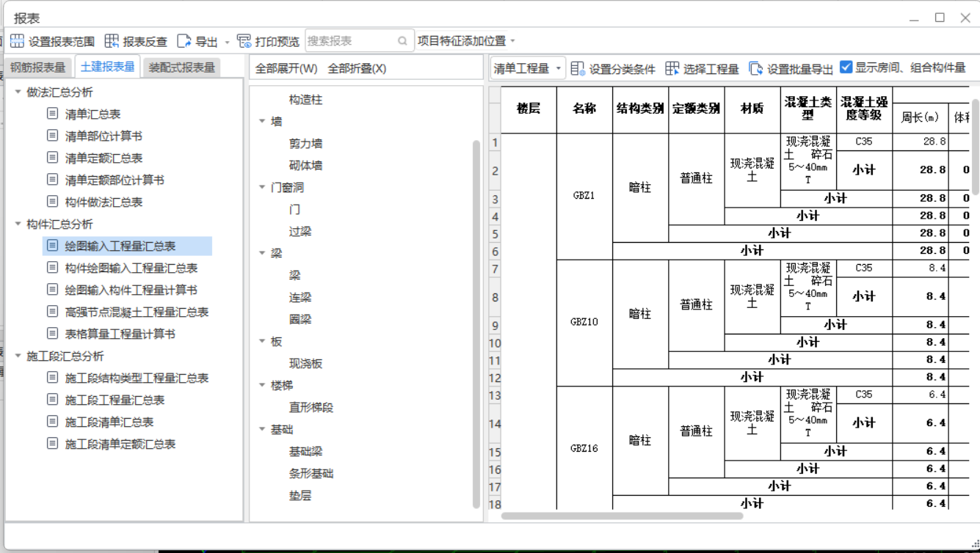
Task: Select 构造柱 in the component list
Action: coord(305,100)
